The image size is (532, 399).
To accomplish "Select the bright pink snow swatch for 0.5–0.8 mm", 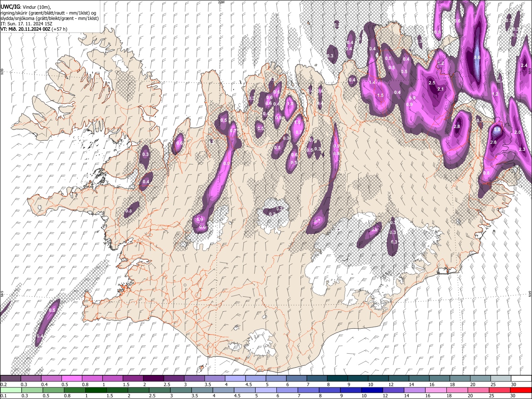I will [71, 378].
